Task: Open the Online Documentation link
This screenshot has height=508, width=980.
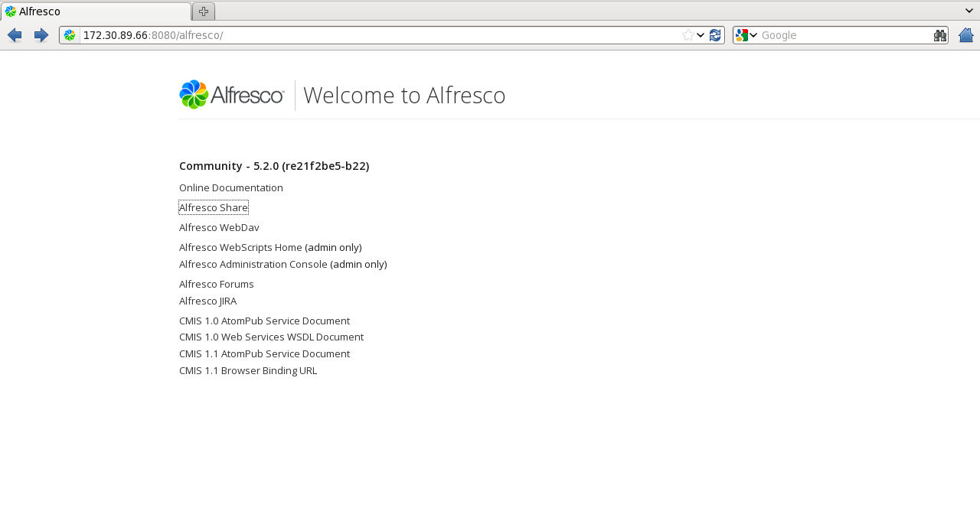Action: pyautogui.click(x=231, y=187)
